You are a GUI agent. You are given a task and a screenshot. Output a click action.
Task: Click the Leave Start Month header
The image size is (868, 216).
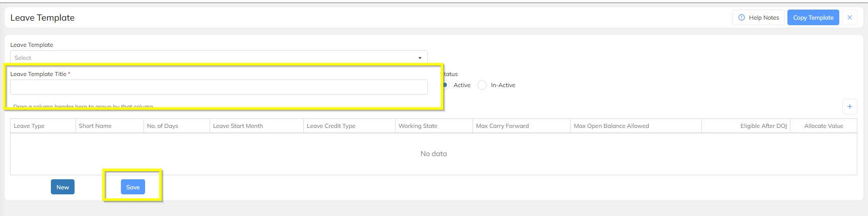coord(238,126)
